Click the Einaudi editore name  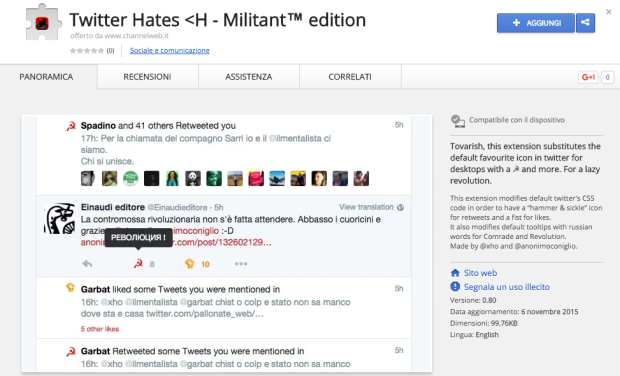click(113, 207)
